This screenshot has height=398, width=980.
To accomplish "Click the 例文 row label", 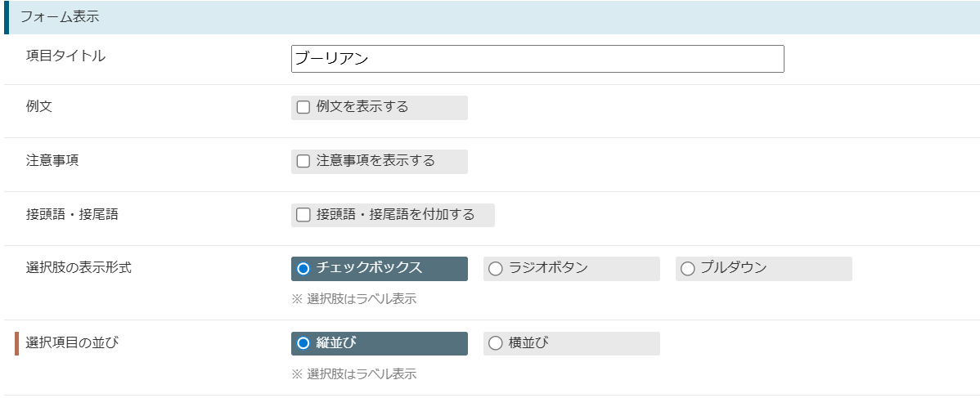I will coord(38,106).
